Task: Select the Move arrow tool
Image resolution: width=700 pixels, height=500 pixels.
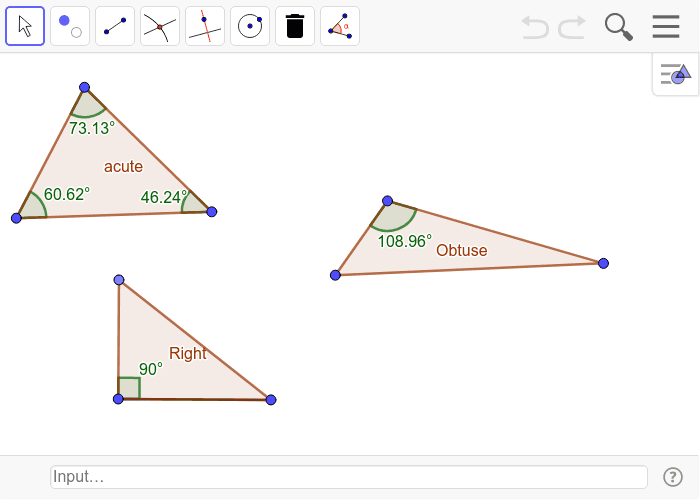Action: pyautogui.click(x=25, y=26)
